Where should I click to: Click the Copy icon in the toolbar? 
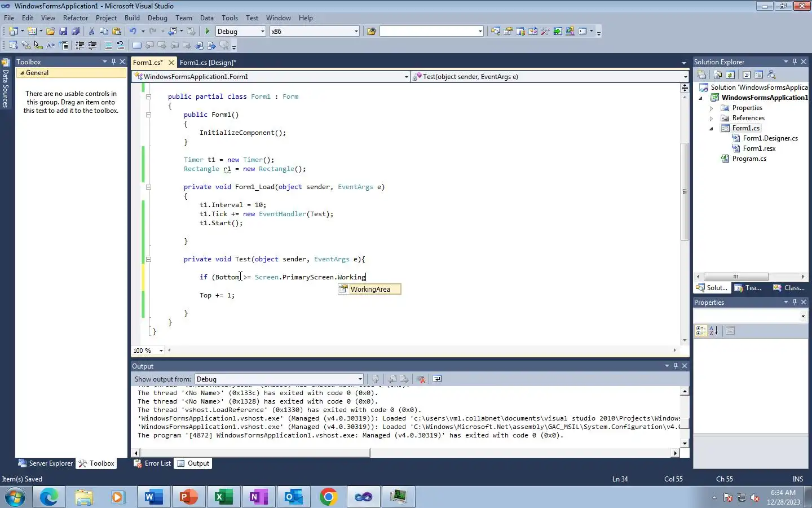pyautogui.click(x=104, y=32)
